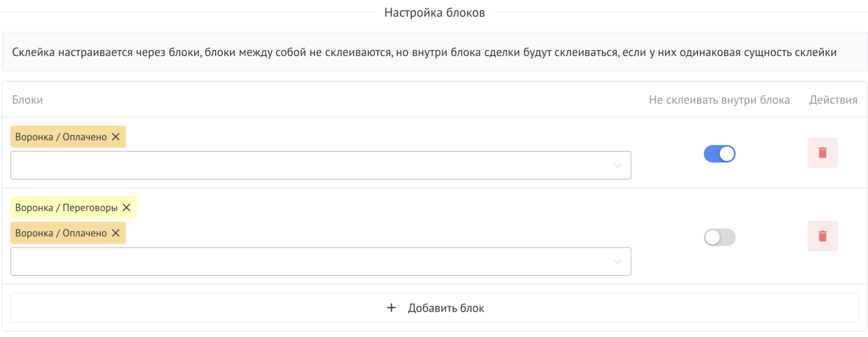Remove the Воронка / Переговоры tag
Viewport: 868px width, 337px height.
(x=127, y=208)
